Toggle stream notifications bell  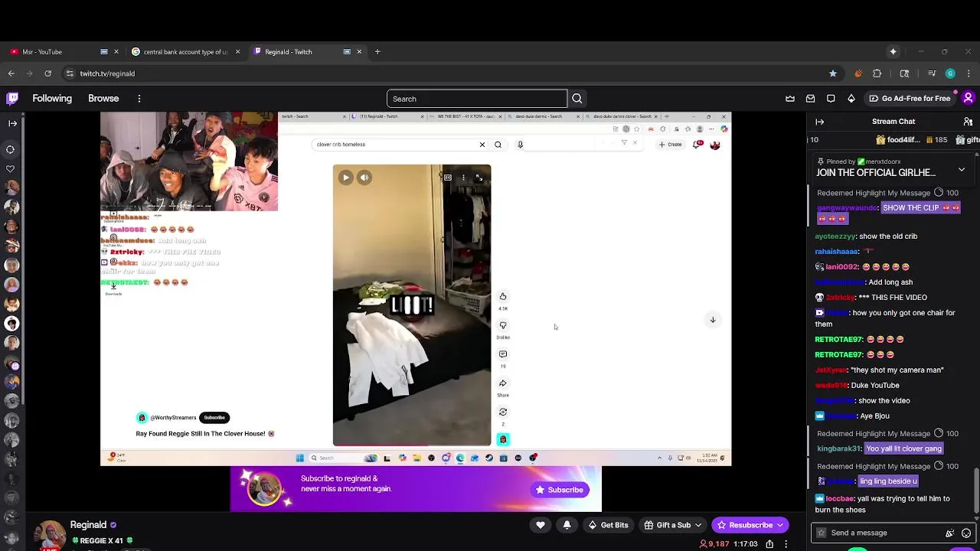tap(567, 525)
